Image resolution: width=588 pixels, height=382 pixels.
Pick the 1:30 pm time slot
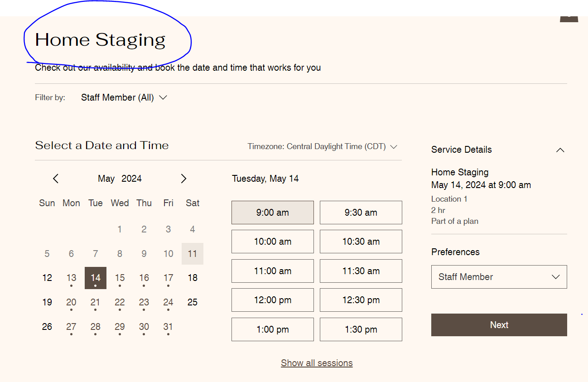pos(361,329)
